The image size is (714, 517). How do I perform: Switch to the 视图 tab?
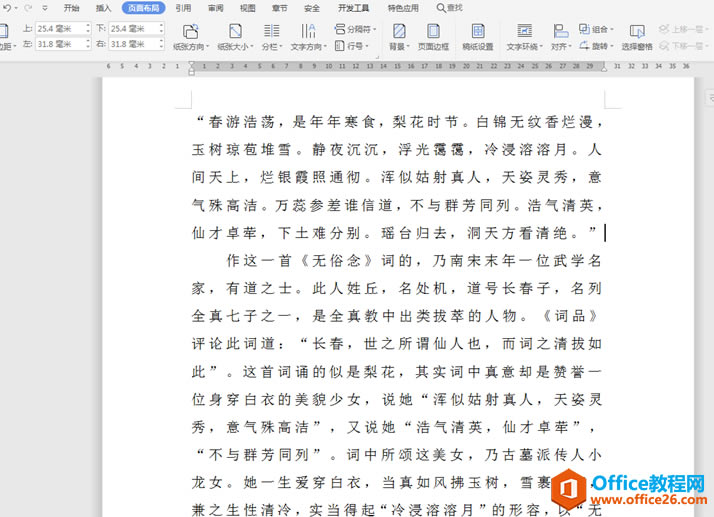(x=248, y=8)
